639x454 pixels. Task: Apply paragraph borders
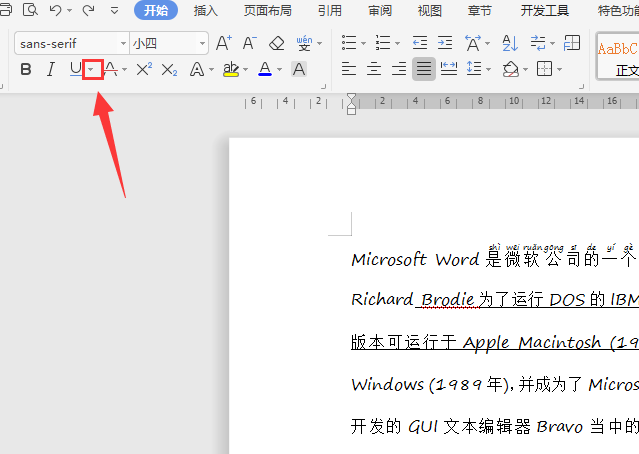click(544, 69)
